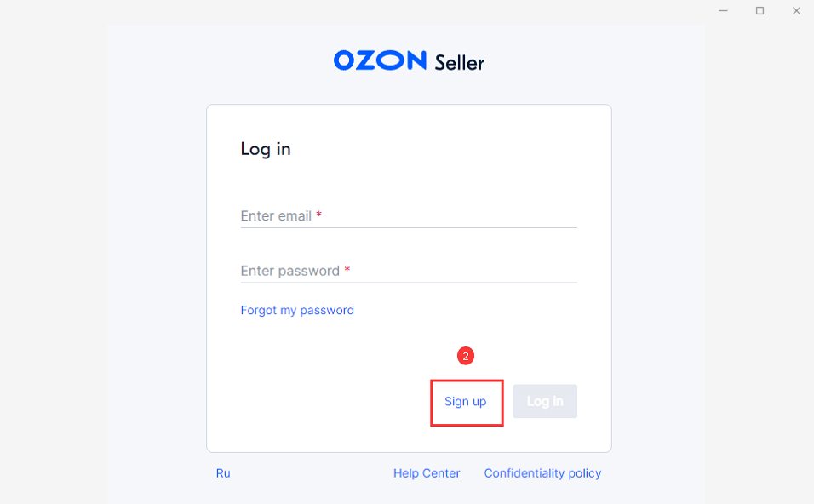
Task: Minimize the Ozon Seller window
Action: point(723,11)
